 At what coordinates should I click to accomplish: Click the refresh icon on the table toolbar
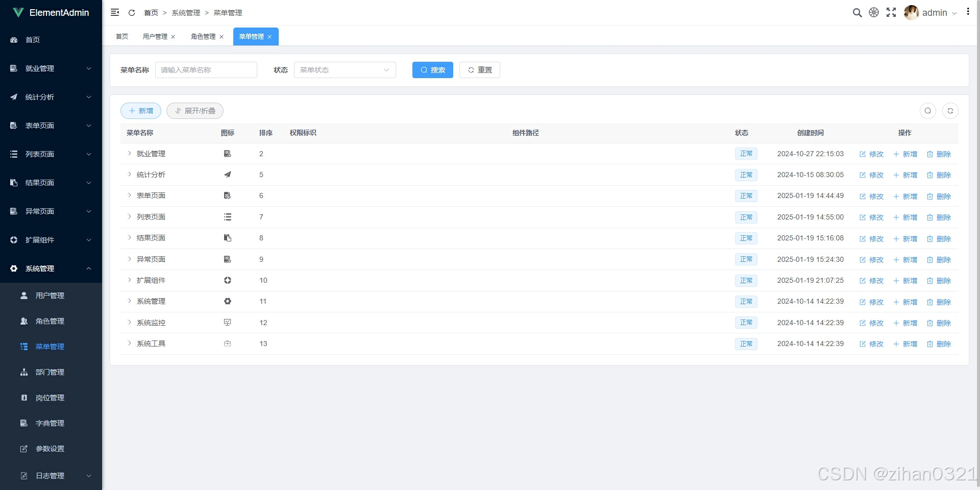tap(950, 111)
